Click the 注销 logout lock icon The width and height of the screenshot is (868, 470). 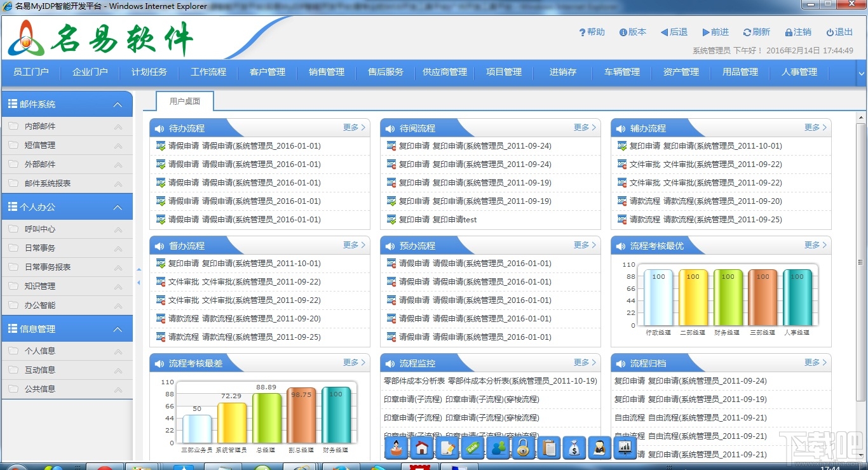click(x=789, y=32)
